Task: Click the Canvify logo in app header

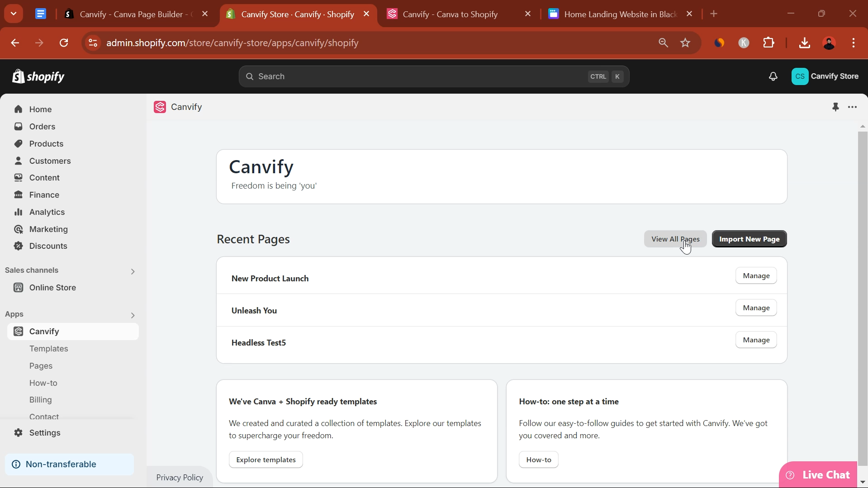Action: click(160, 107)
